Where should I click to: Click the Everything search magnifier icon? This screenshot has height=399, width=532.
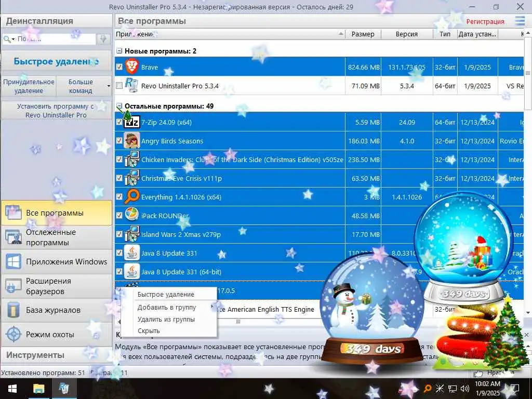click(x=132, y=196)
